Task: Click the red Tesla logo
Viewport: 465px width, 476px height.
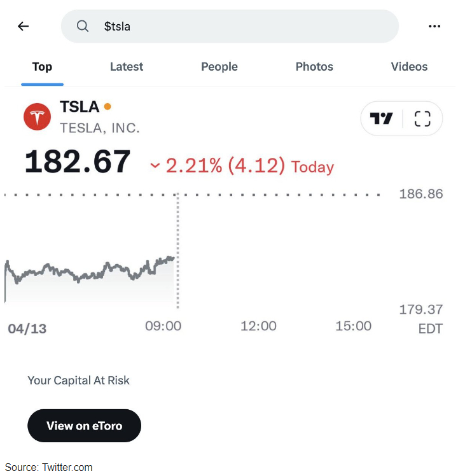Action: (38, 117)
